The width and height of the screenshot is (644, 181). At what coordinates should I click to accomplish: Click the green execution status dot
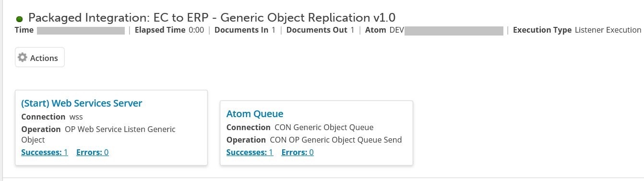(x=20, y=19)
